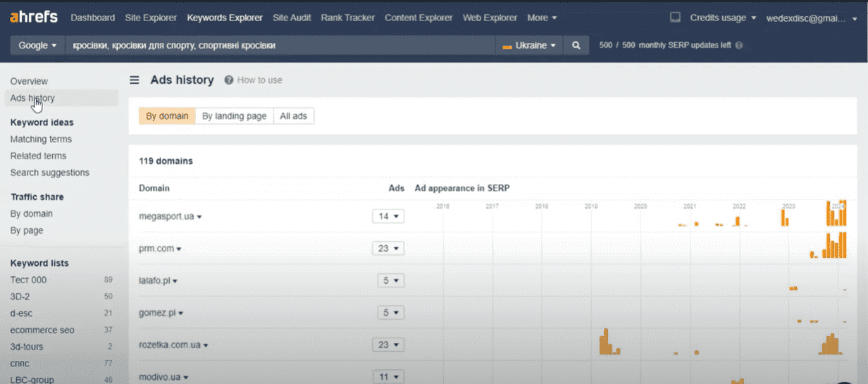Open Related terms
Image resolution: width=868 pixels, height=384 pixels.
[38, 156]
